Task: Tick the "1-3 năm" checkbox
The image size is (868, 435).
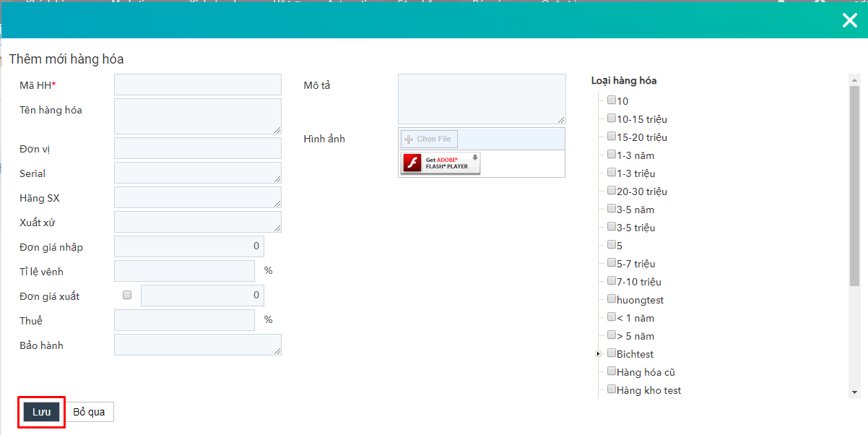Action: [612, 155]
